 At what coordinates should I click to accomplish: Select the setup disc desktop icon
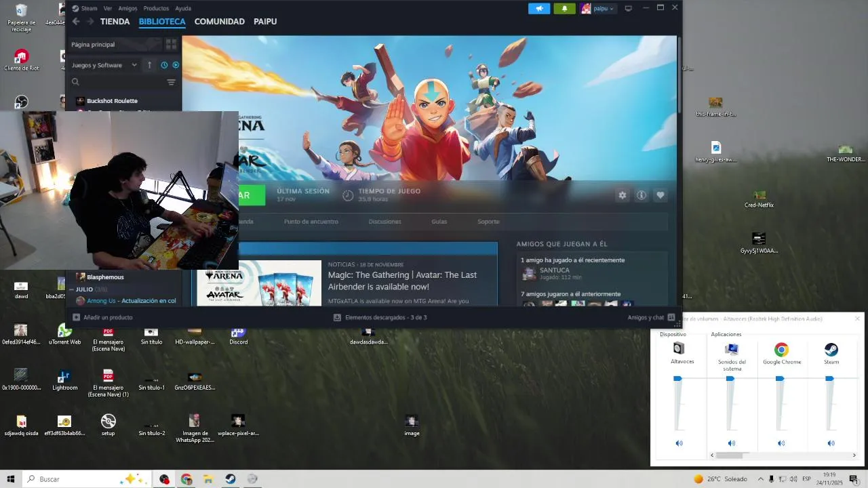[108, 425]
